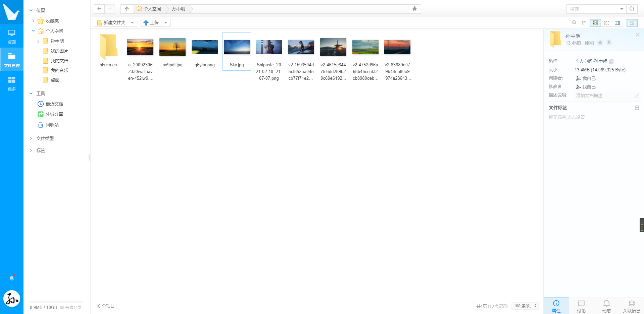This screenshot has height=314, width=644.
Task: Open the 新建文件夹 dropdown arrow
Action: click(x=133, y=22)
